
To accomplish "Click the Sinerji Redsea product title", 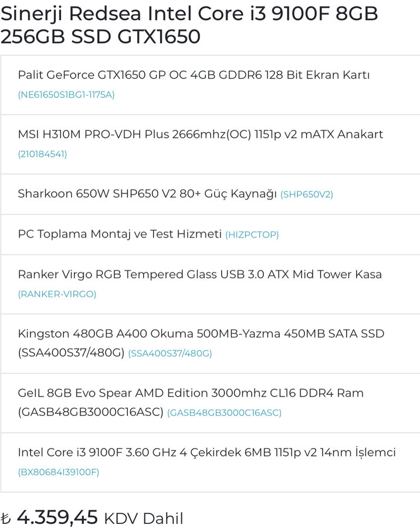I will [189, 25].
